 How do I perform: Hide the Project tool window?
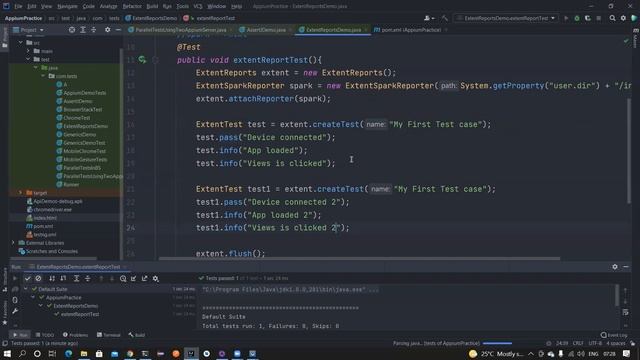tap(118, 30)
